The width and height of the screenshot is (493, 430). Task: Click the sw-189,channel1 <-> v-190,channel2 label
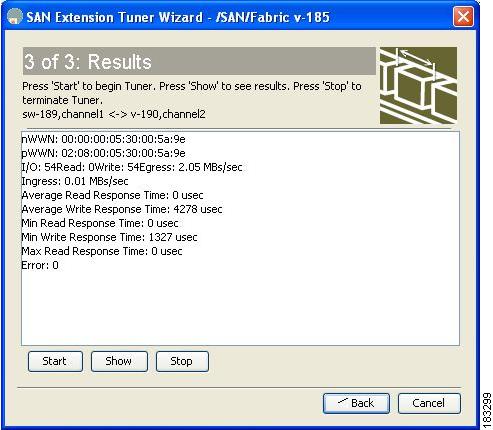coord(114,114)
